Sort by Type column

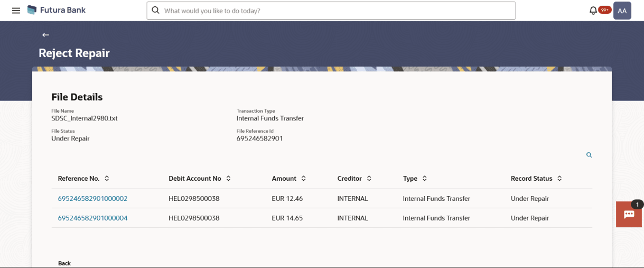pos(424,179)
